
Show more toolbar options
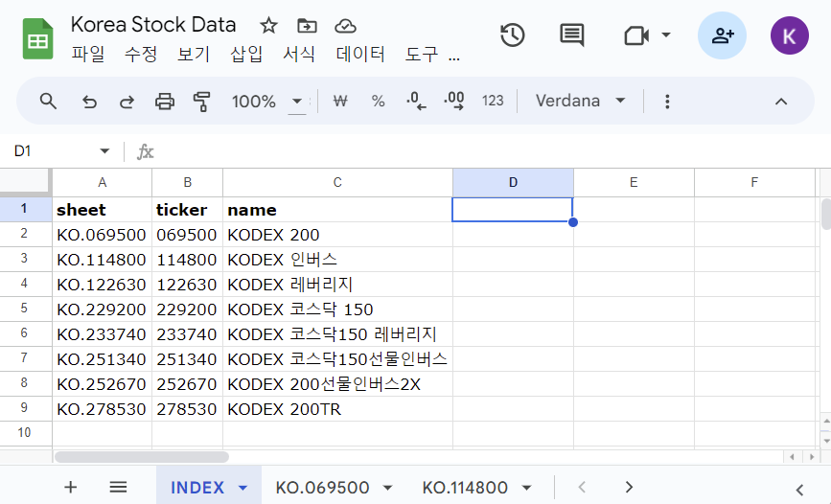point(667,102)
